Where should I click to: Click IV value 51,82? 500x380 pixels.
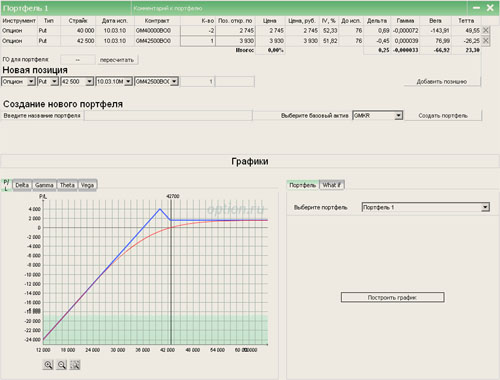tap(330, 41)
